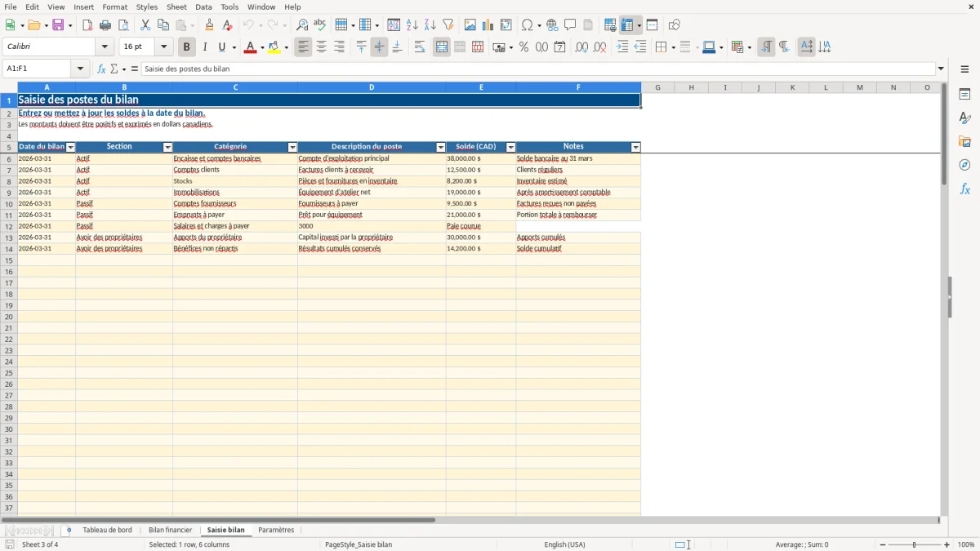Click Insert Hyperlink globe icon
Image resolution: width=980 pixels, height=551 pixels.
click(552, 25)
